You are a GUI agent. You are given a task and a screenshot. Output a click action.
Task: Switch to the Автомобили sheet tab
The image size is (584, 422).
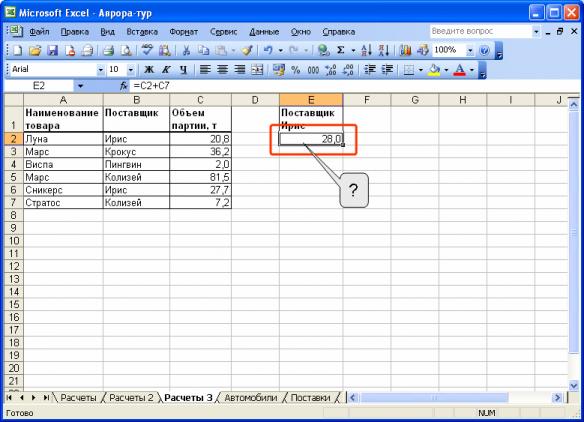[x=251, y=398]
